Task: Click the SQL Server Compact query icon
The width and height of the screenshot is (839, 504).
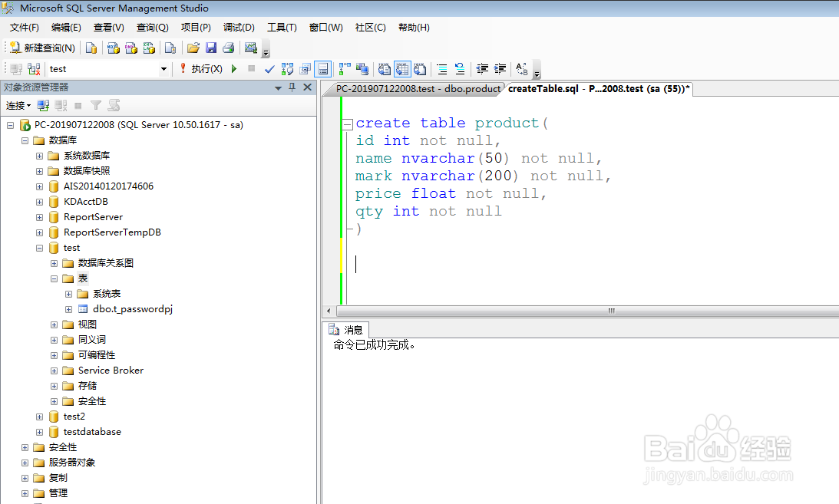Action: (170, 48)
